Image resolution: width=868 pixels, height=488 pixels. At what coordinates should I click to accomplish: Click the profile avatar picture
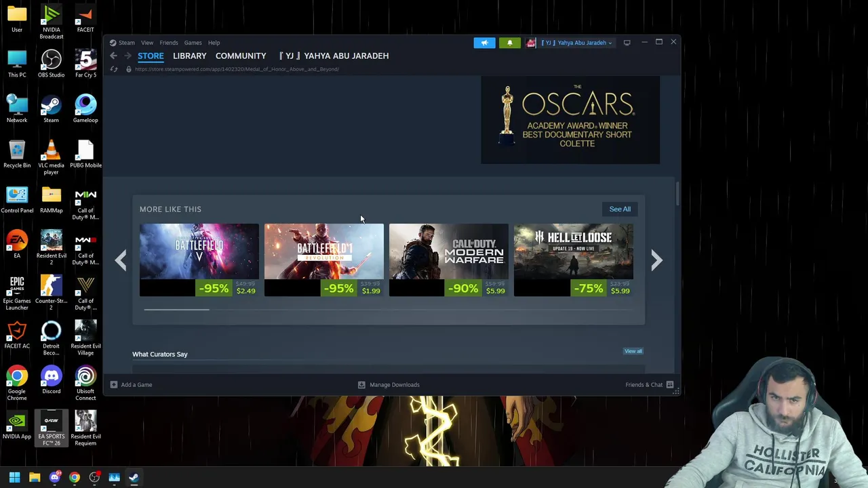[531, 43]
